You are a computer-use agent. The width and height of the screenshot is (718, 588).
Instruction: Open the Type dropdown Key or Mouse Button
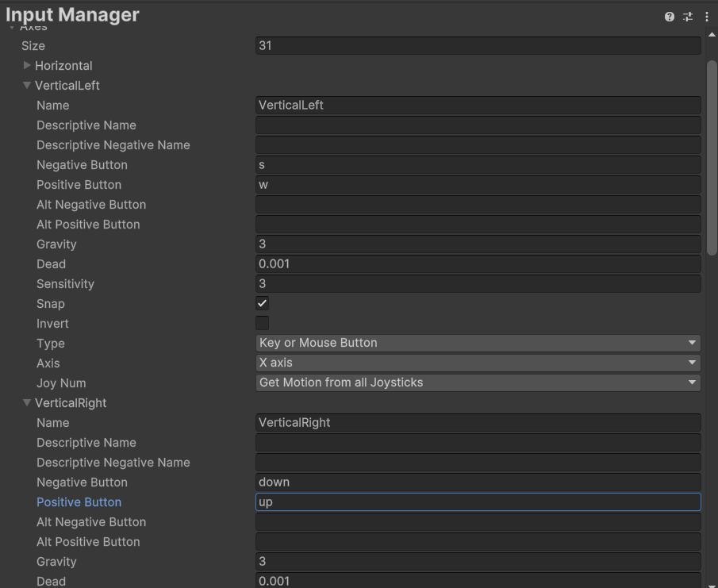tap(478, 343)
